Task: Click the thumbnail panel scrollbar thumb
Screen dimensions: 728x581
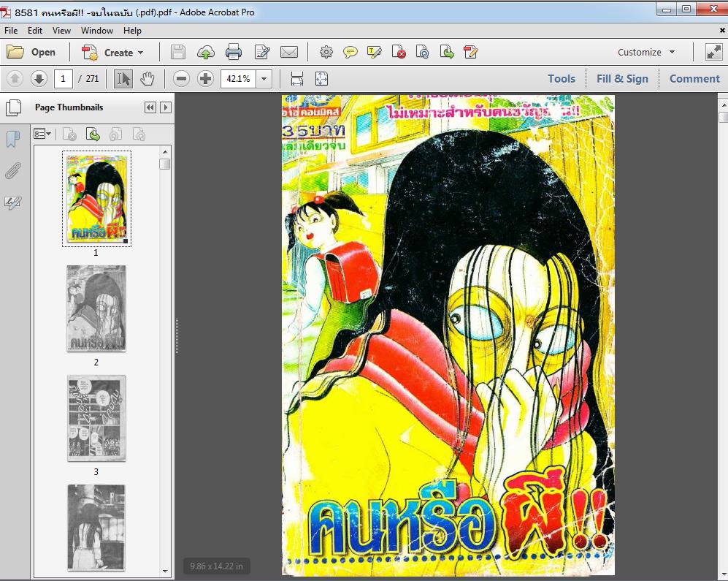Action: pos(165,164)
